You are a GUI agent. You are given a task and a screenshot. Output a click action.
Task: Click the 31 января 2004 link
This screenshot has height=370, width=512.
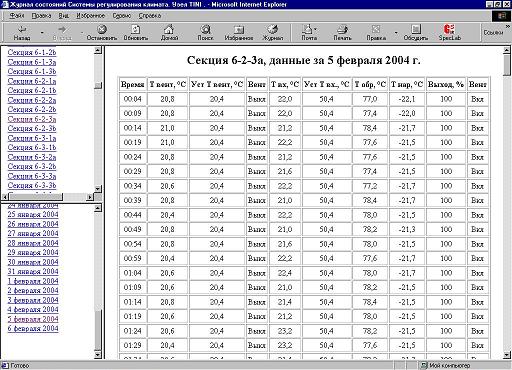(33, 271)
